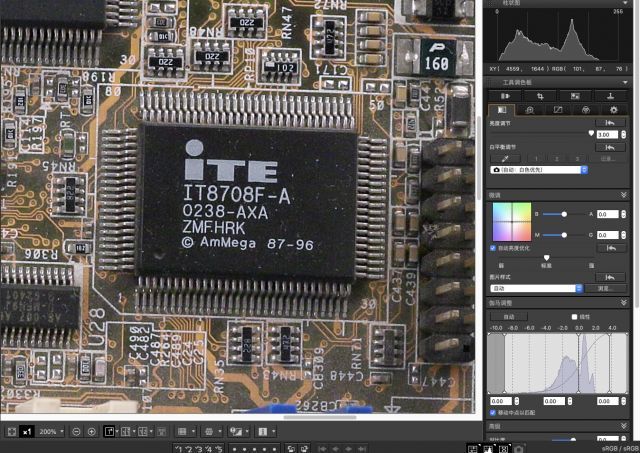This screenshot has height=453, width=640.
Task: Toggle the auto lighting optimizer checkbox
Action: [493, 248]
